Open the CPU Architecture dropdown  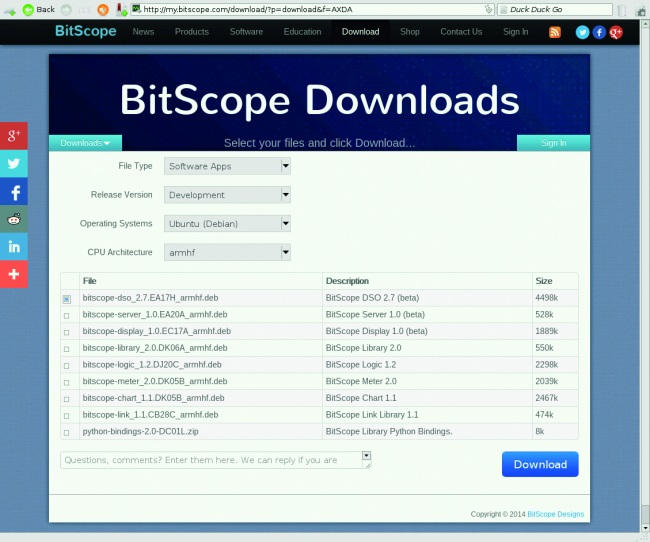[x=227, y=252]
